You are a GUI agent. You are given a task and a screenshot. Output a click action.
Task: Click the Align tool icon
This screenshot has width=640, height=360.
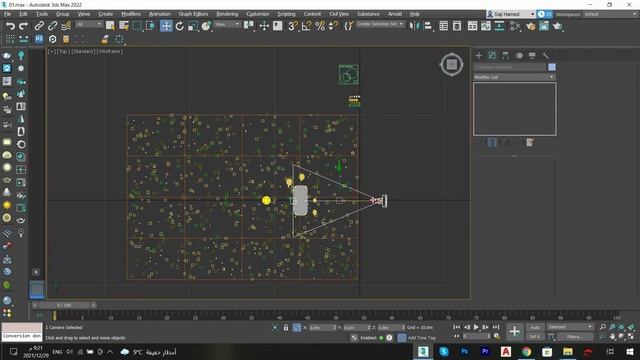coord(428,27)
